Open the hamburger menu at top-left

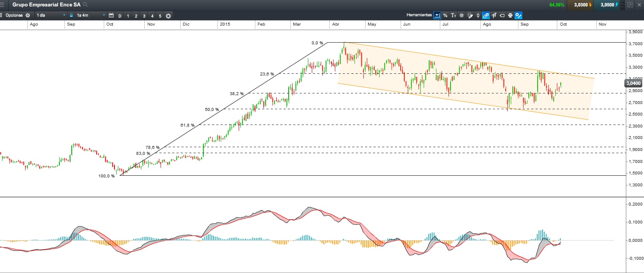tap(3, 5)
